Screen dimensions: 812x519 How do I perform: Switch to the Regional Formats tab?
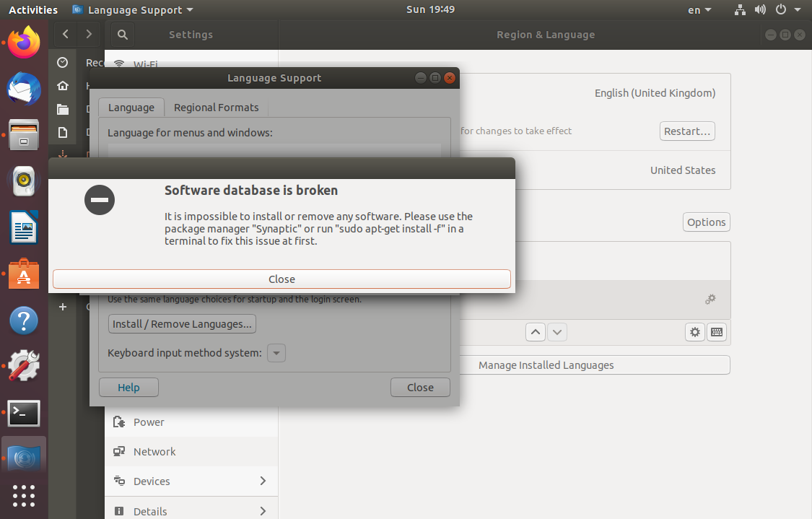pyautogui.click(x=216, y=108)
